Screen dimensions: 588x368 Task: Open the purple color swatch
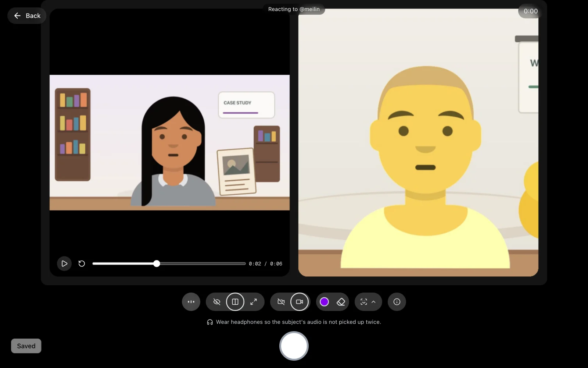[324, 302]
